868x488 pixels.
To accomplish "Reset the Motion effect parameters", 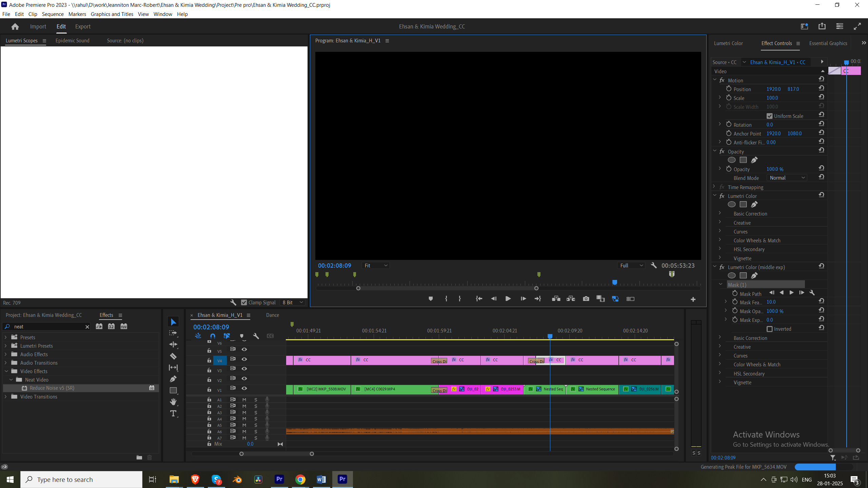I will point(822,79).
